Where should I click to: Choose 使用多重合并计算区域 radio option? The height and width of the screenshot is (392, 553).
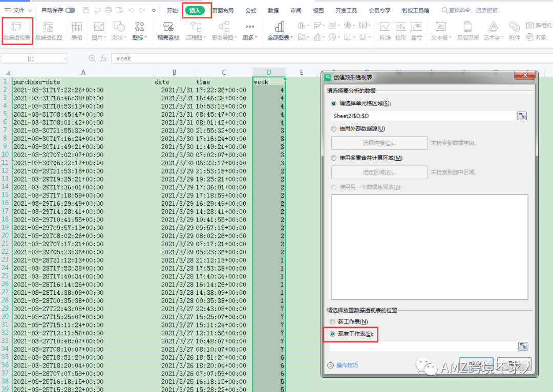[x=334, y=158]
